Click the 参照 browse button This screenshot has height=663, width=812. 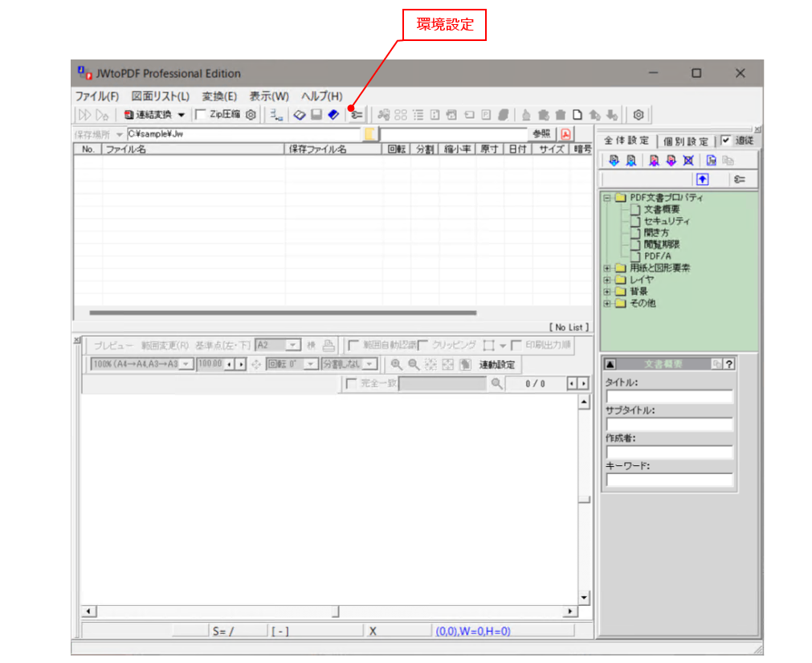[541, 134]
